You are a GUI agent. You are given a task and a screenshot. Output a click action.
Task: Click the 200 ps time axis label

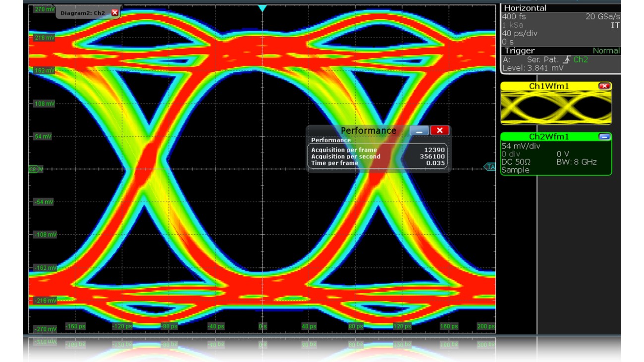(485, 326)
